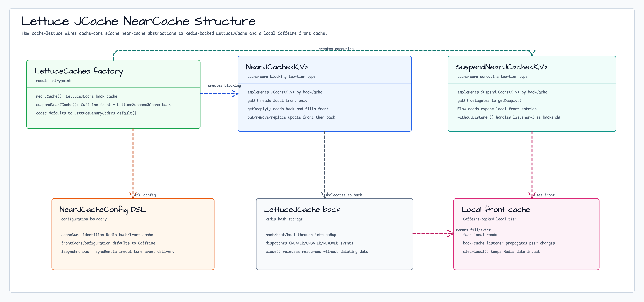Click the 'DSL config' edge label
644x302 pixels.
tap(145, 195)
